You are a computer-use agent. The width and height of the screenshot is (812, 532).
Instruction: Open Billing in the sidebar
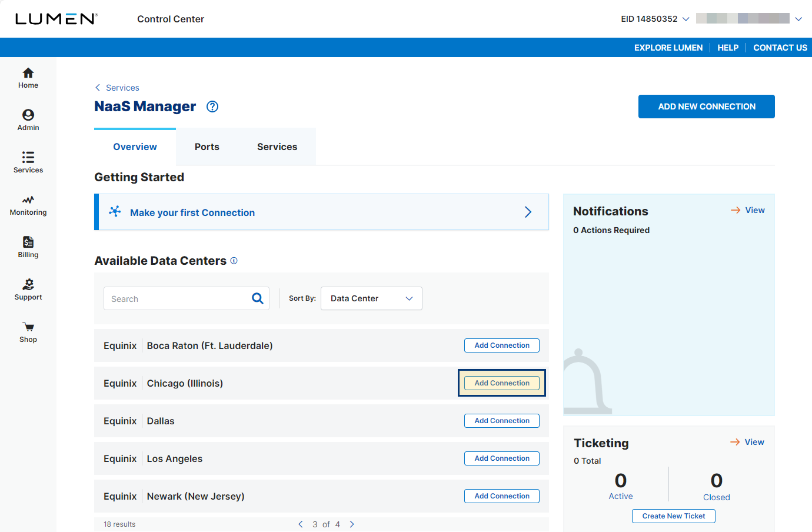28,247
